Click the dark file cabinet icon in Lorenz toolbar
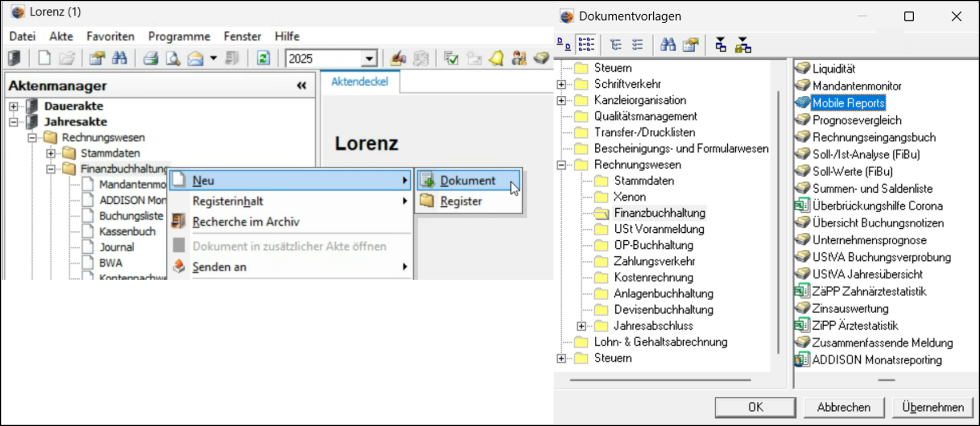The width and height of the screenshot is (980, 426). pyautogui.click(x=15, y=58)
